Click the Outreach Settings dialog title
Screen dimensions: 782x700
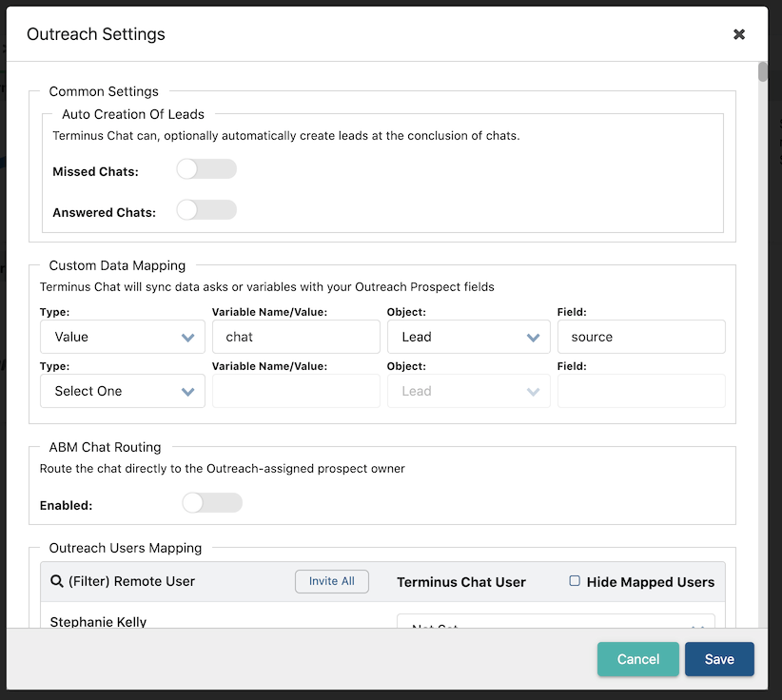pyautogui.click(x=96, y=34)
